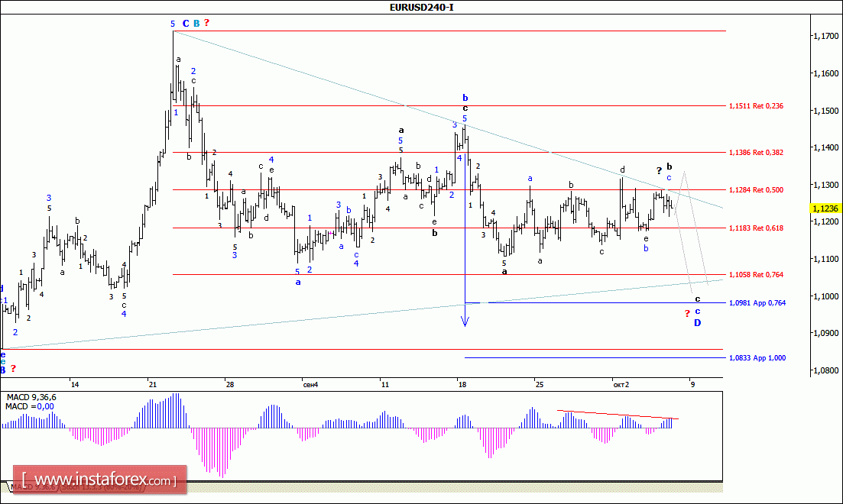843x504 pixels.
Task: Click the blue downward arrow head
Action: click(465, 322)
